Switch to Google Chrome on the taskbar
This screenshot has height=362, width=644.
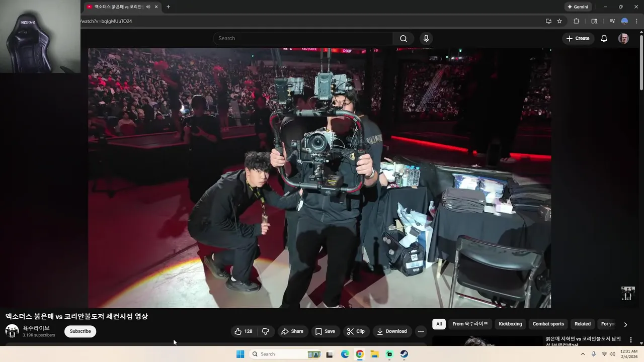coord(360,354)
